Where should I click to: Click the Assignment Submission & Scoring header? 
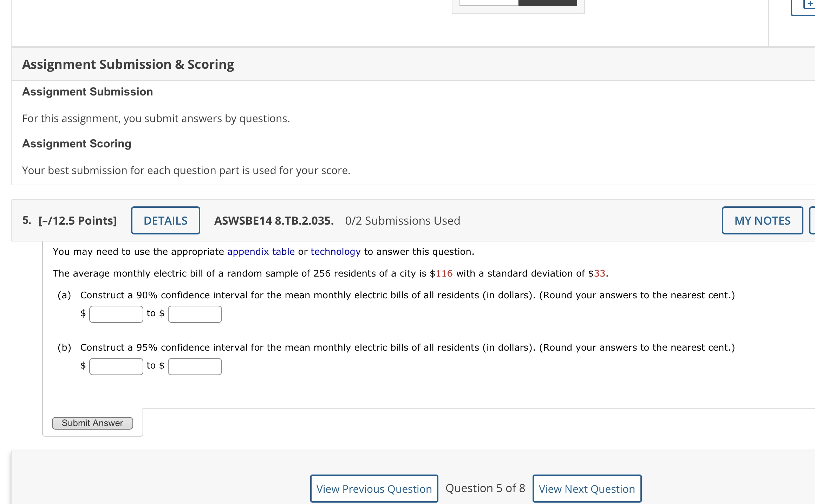pyautogui.click(x=128, y=64)
